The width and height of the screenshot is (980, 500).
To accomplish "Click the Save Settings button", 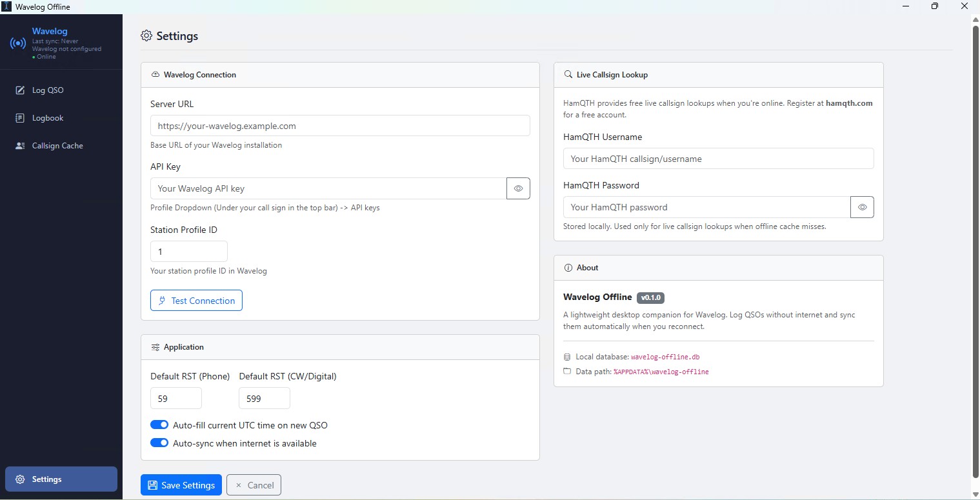I will pyautogui.click(x=181, y=485).
